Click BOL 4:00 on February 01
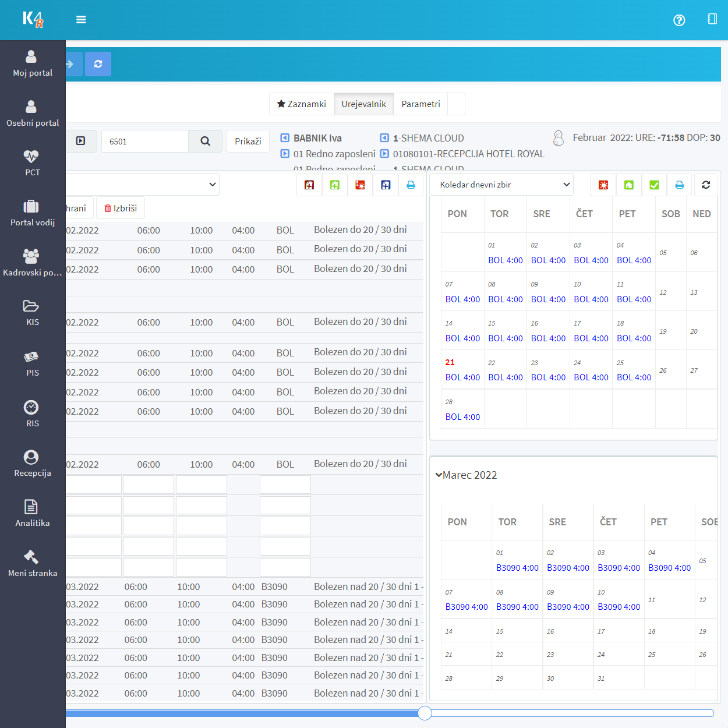Image resolution: width=728 pixels, height=728 pixels. [x=506, y=260]
